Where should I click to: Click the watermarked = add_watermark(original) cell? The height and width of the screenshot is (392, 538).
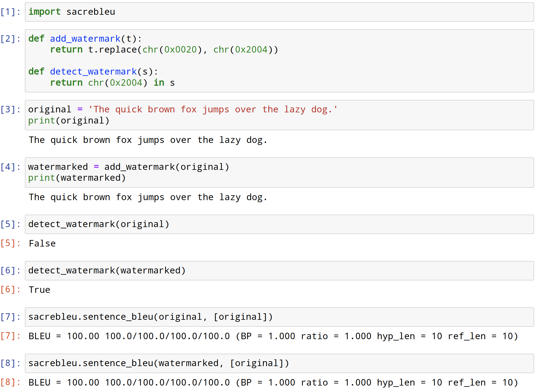(279, 172)
